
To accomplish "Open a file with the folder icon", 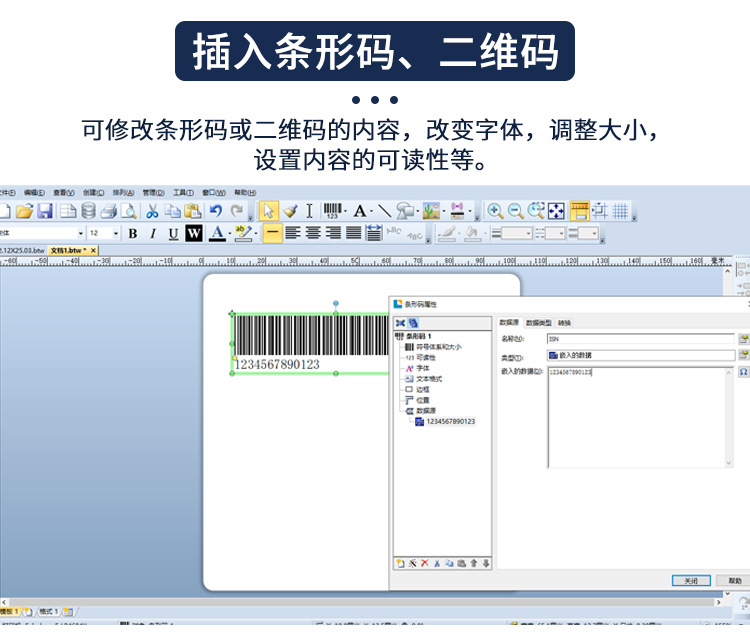I will pyautogui.click(x=24, y=211).
